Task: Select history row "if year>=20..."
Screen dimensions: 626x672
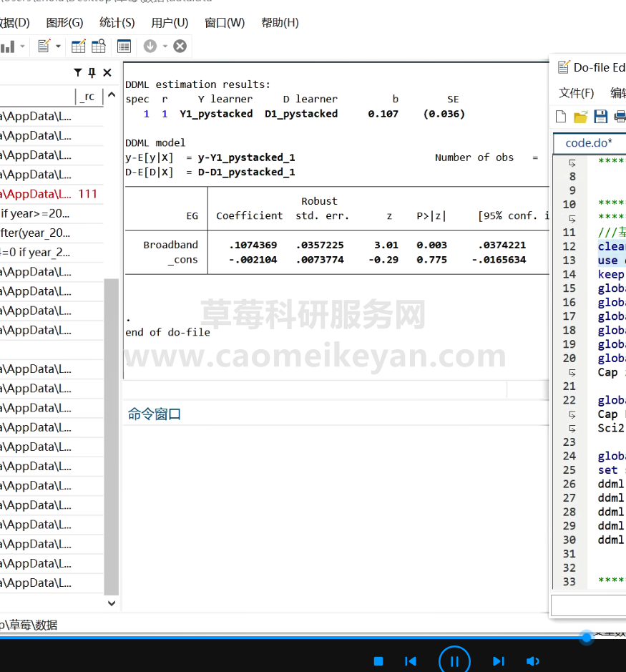Action: [x=52, y=213]
